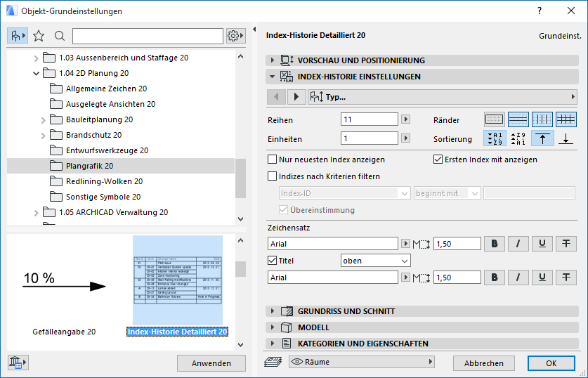Toggle underline for the title font
The width and height of the screenshot is (588, 378).
pos(542,278)
